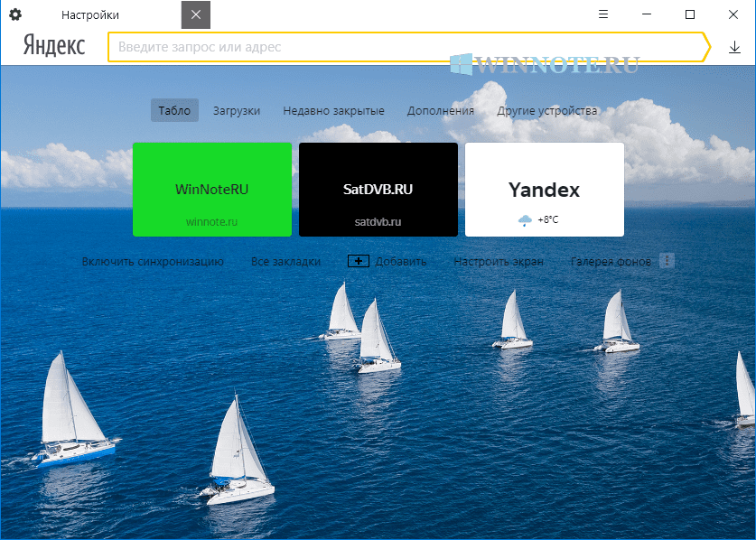This screenshot has height=540, width=756.
Task: Click Настроить экран
Action: [x=499, y=261]
